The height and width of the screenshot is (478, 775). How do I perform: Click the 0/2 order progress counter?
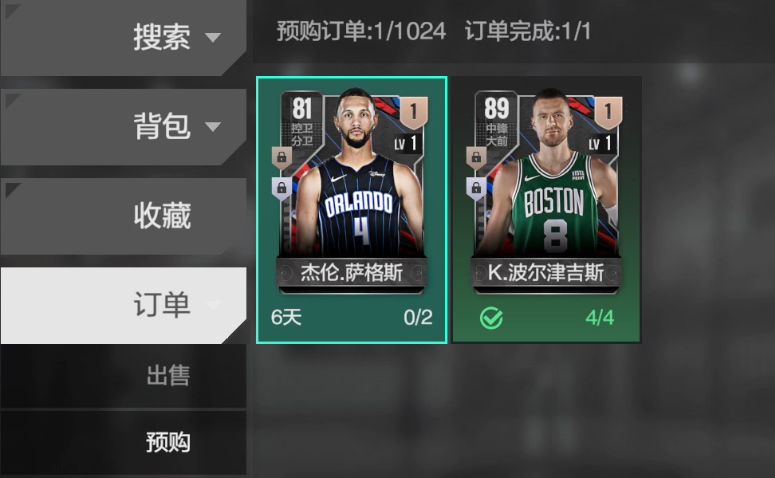(x=418, y=317)
